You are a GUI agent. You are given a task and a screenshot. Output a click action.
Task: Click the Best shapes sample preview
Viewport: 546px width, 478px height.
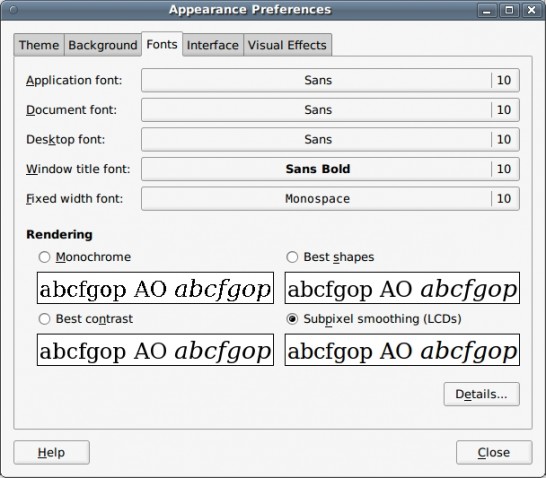[402, 288]
